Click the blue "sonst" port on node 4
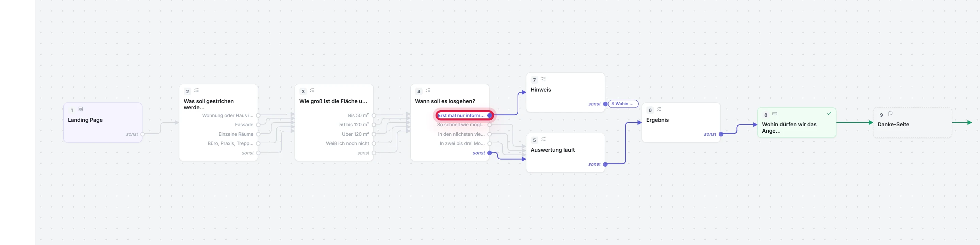This screenshot has height=245, width=980. click(x=490, y=153)
